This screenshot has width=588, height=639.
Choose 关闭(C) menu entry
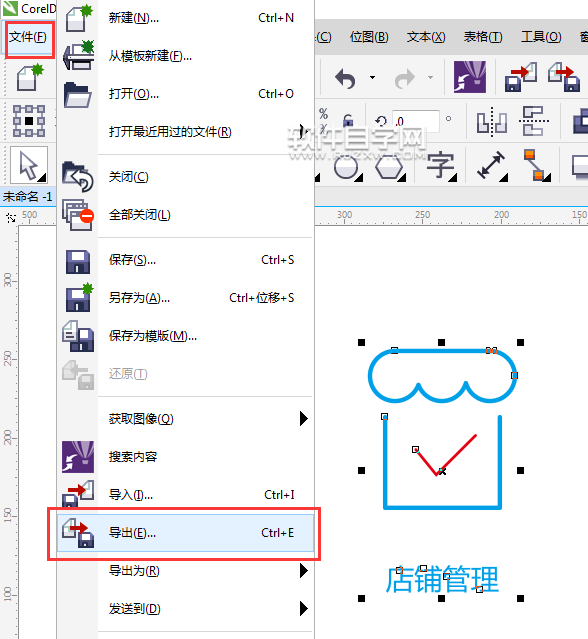tap(185, 177)
